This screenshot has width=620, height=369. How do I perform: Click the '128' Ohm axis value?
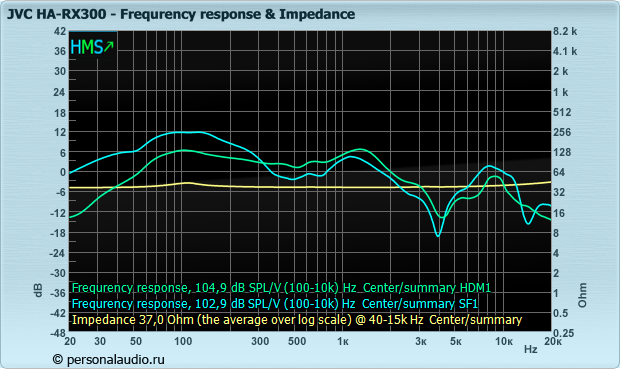(562, 152)
